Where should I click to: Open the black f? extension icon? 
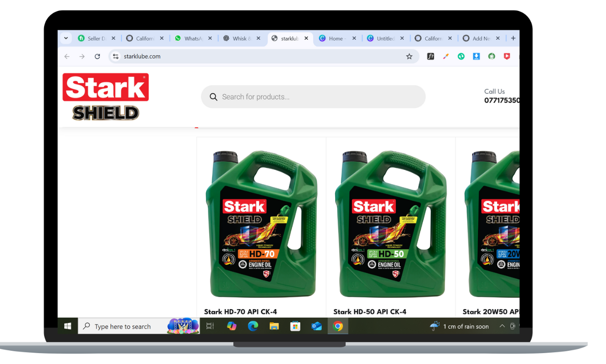(430, 56)
